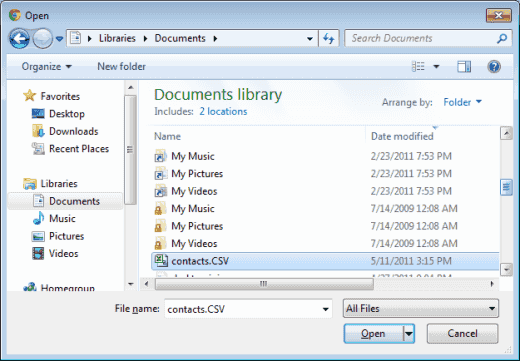
Task: Select Pictures under Libraries
Action: coord(67,236)
